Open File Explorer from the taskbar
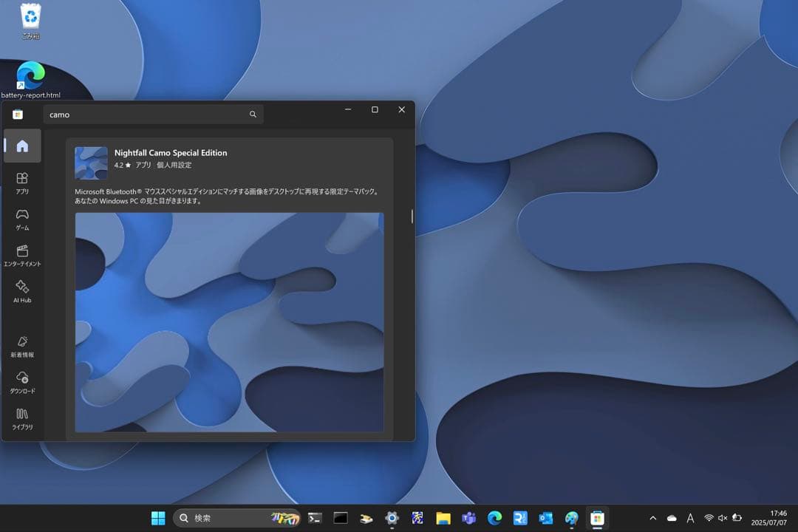798x532 pixels. (443, 518)
